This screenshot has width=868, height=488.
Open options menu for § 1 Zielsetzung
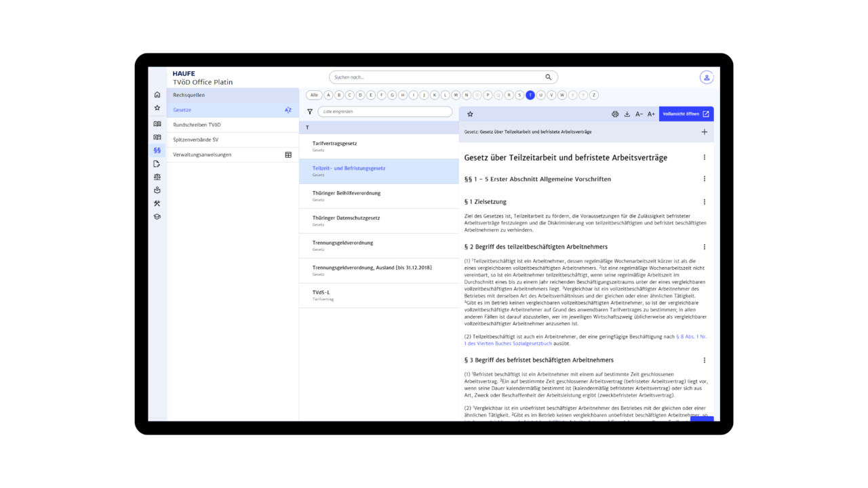(x=704, y=202)
